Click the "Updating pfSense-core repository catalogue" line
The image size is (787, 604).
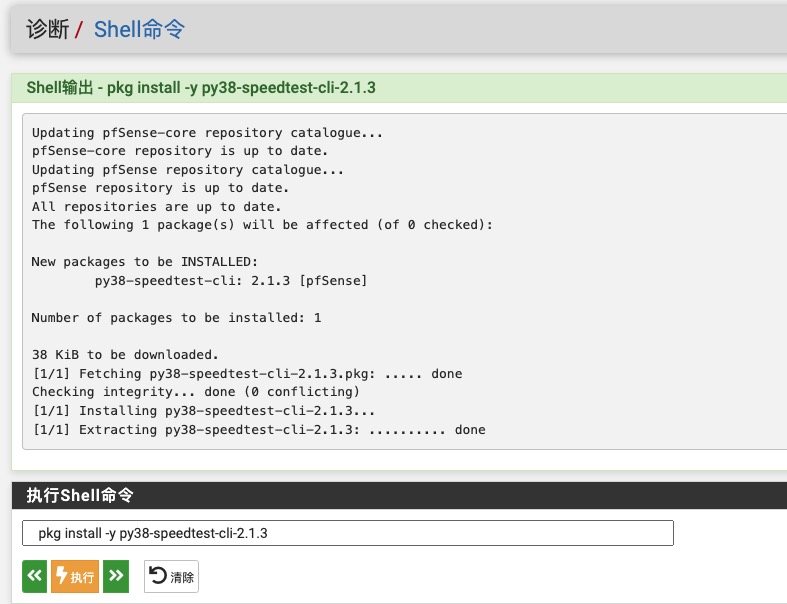[x=207, y=132]
